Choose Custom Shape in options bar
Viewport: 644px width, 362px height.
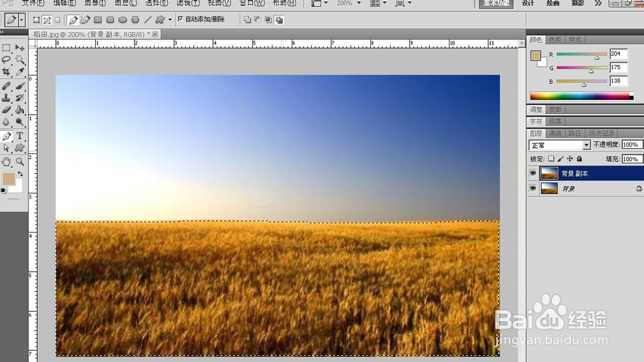pos(160,20)
